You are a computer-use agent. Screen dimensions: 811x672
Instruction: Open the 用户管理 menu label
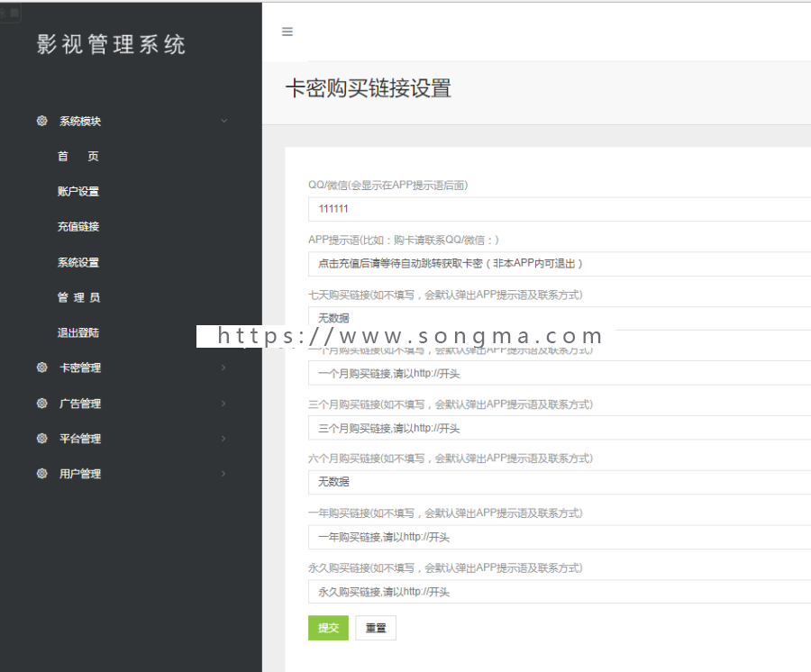pyautogui.click(x=80, y=474)
